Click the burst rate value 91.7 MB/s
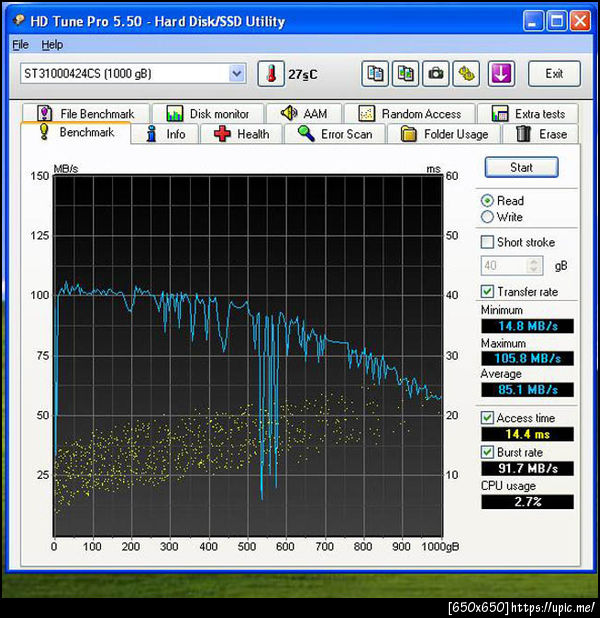600x618 pixels. [x=527, y=468]
